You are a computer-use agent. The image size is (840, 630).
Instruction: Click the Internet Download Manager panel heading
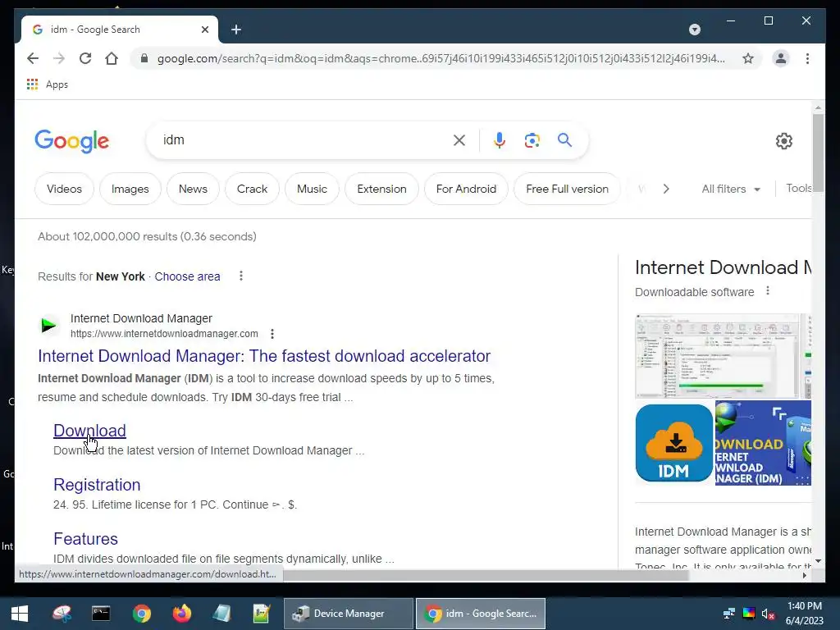point(723,267)
